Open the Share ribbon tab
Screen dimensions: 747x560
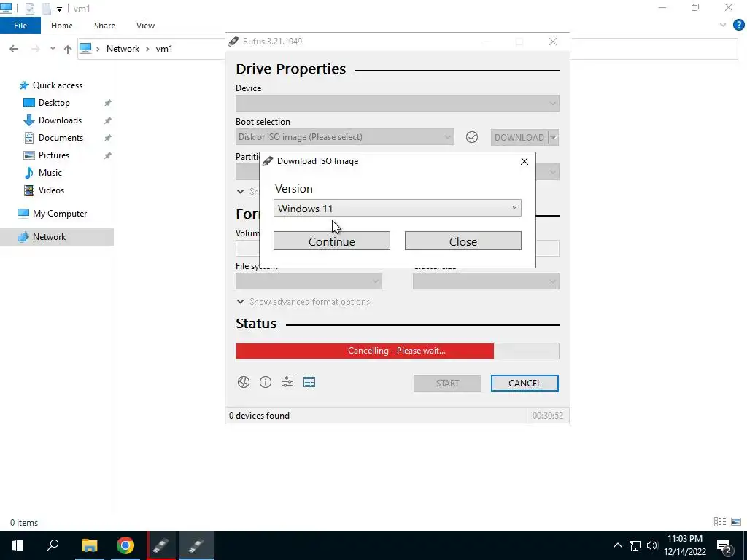tap(104, 26)
